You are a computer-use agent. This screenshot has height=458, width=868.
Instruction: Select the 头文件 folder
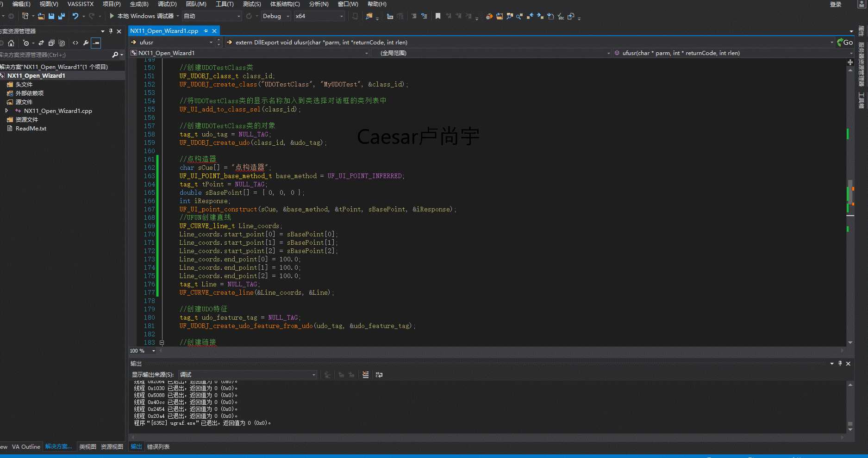[24, 85]
